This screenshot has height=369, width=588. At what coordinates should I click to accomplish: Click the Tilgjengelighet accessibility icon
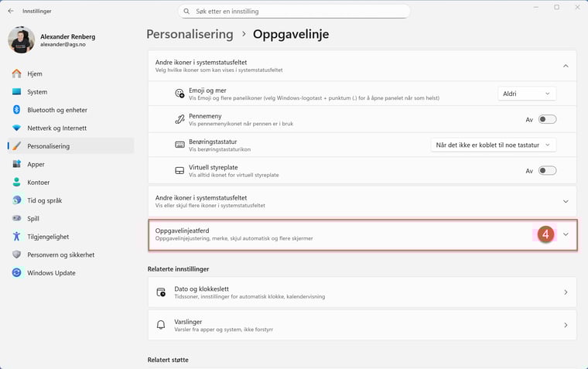click(x=16, y=236)
